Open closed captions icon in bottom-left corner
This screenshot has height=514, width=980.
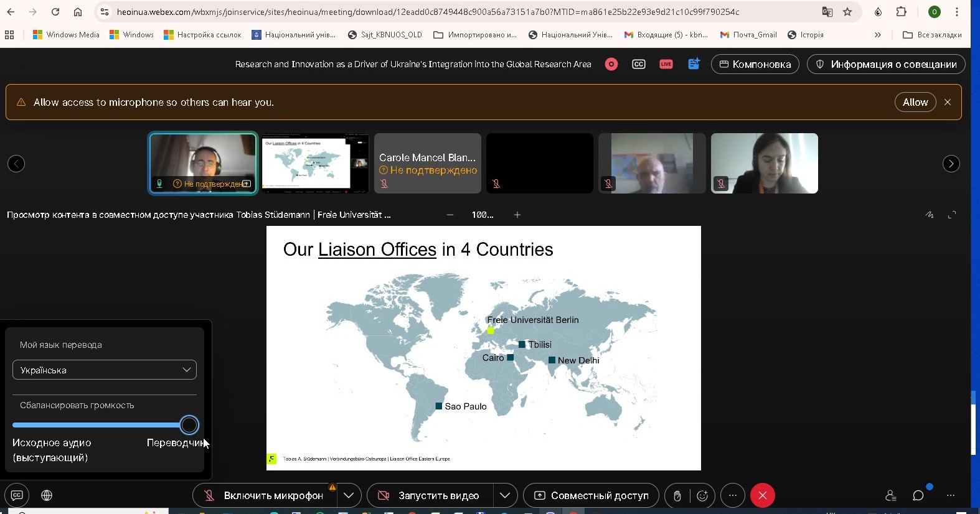tap(17, 495)
